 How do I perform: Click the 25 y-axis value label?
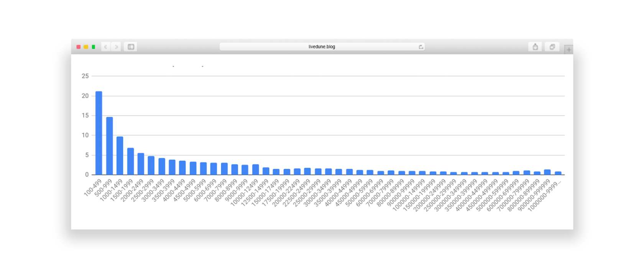tap(85, 76)
